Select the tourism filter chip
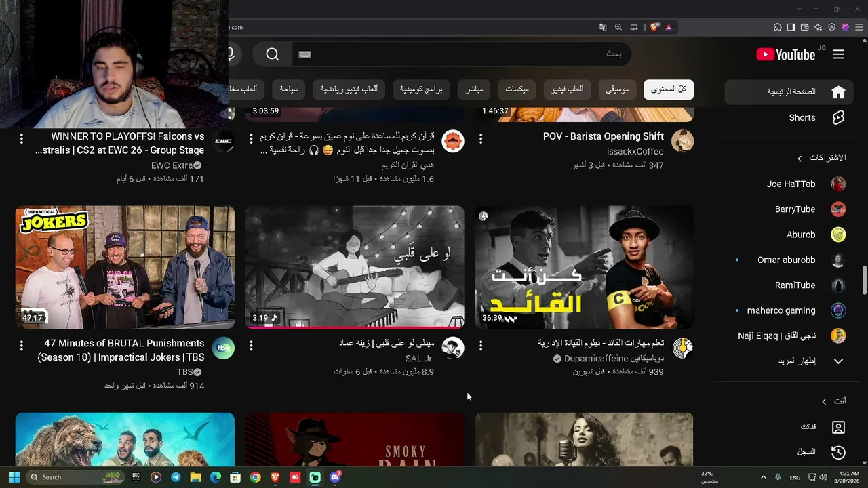This screenshot has width=868, height=488. [x=290, y=89]
